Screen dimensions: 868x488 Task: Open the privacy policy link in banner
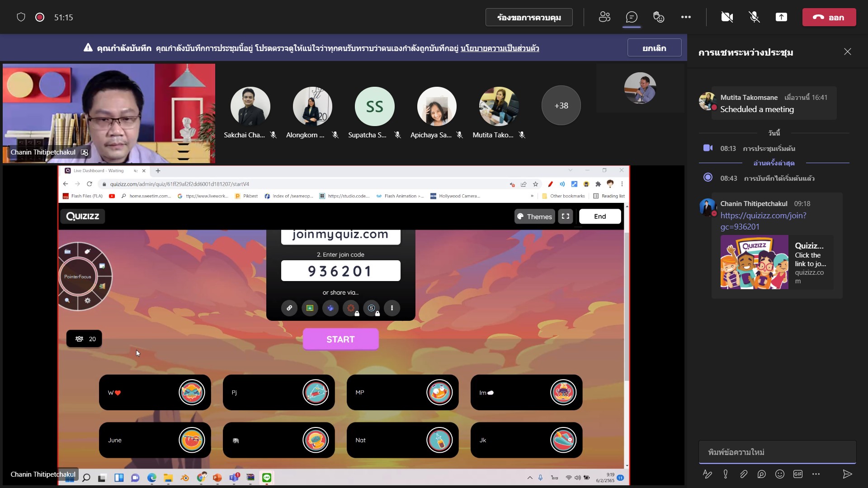point(500,48)
